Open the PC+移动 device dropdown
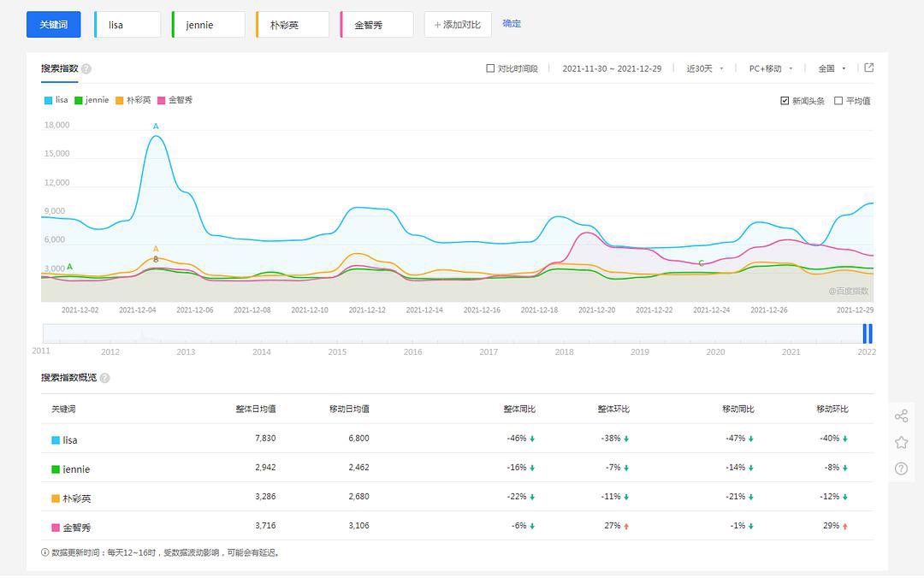Image resolution: width=924 pixels, height=578 pixels. click(x=771, y=68)
